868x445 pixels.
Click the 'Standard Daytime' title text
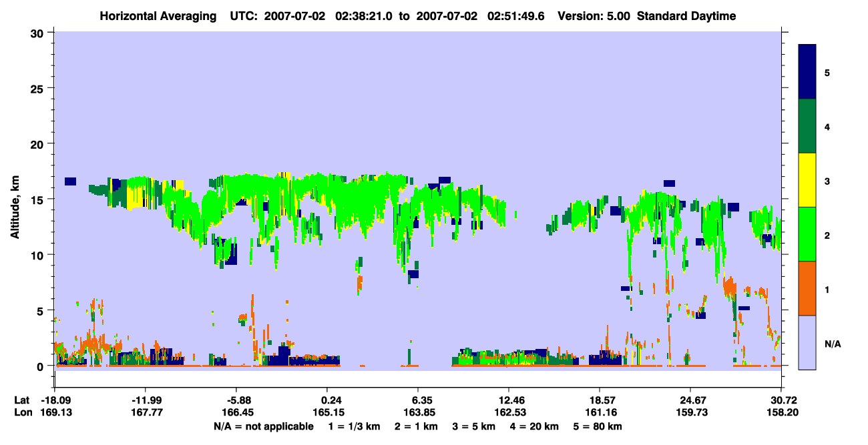(x=686, y=16)
